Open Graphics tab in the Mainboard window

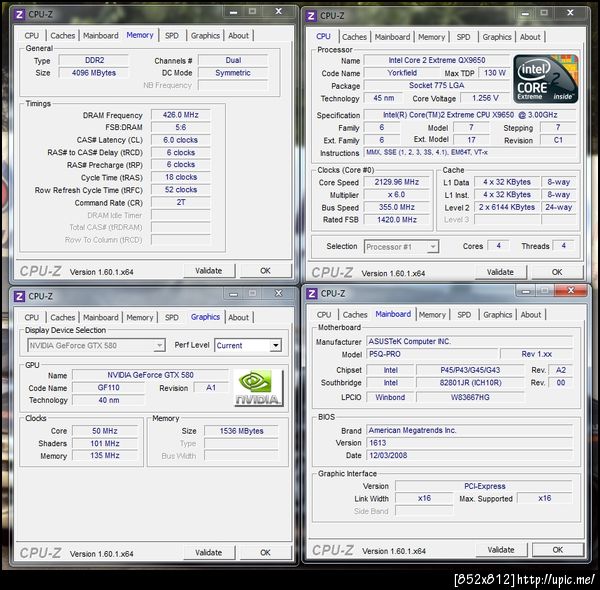[497, 315]
